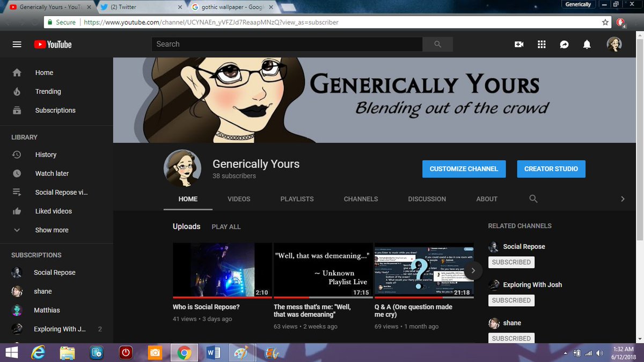
Task: Open Subscriptions in sidebar
Action: pos(56,110)
